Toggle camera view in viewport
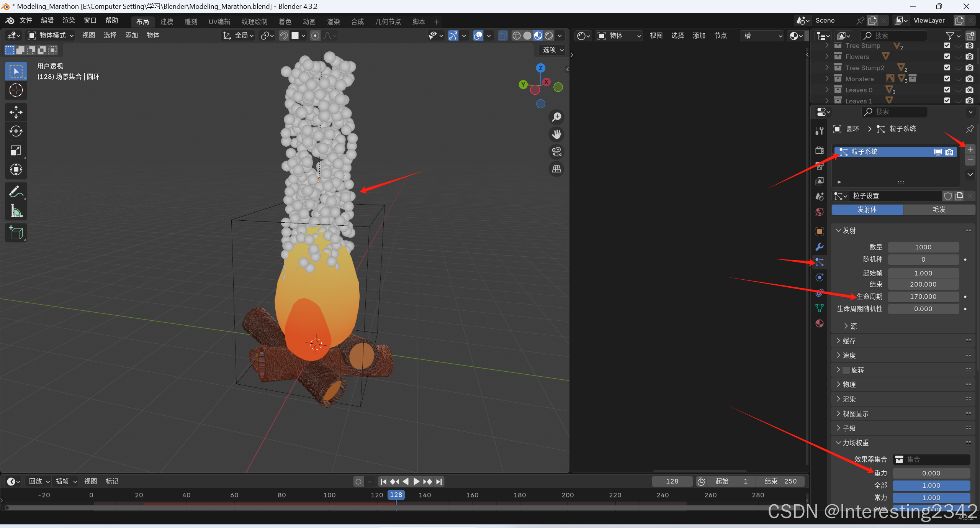 pos(556,152)
